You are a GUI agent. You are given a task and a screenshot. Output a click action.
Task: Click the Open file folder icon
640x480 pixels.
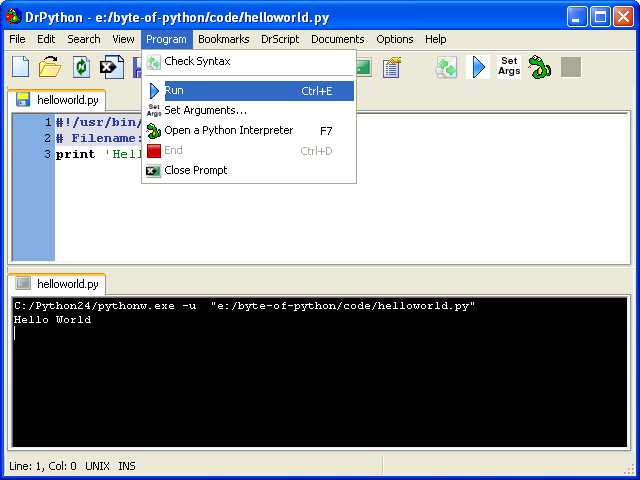[x=50, y=67]
